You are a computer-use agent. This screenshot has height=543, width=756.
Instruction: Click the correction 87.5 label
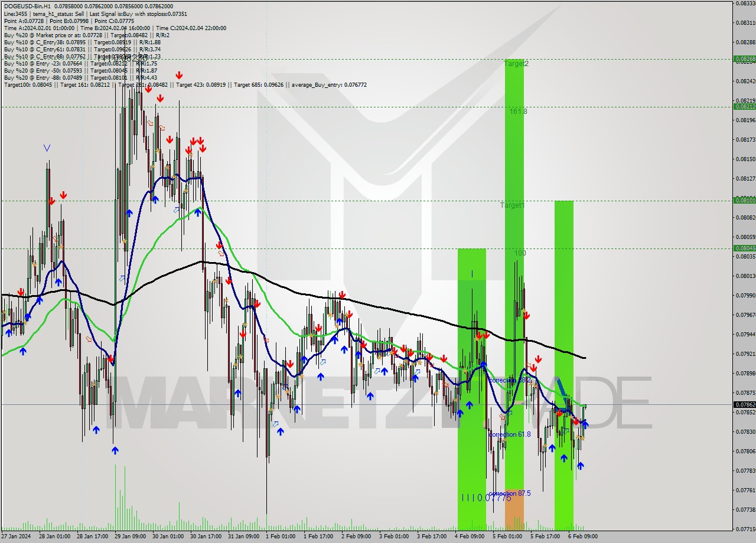pyautogui.click(x=510, y=493)
